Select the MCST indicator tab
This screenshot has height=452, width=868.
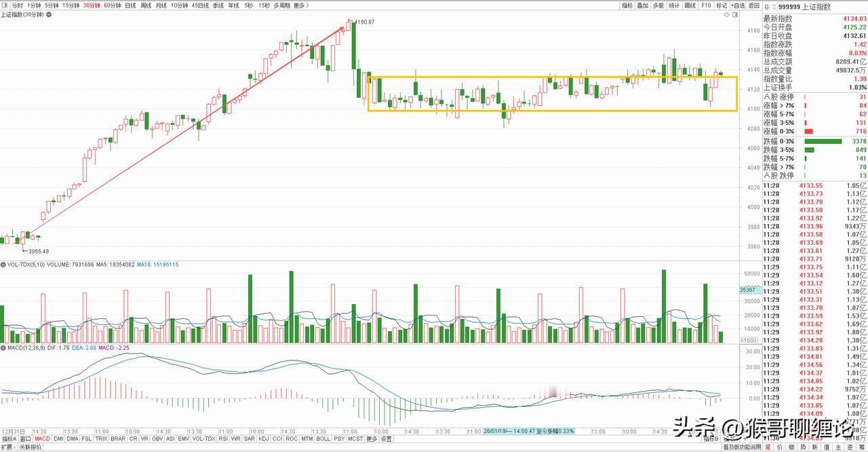click(x=355, y=438)
